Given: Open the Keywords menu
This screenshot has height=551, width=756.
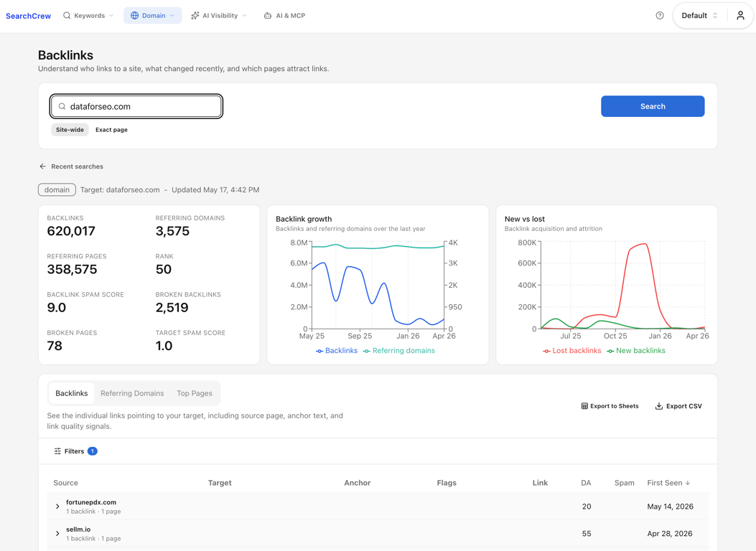Looking at the screenshot, I should 88,15.
